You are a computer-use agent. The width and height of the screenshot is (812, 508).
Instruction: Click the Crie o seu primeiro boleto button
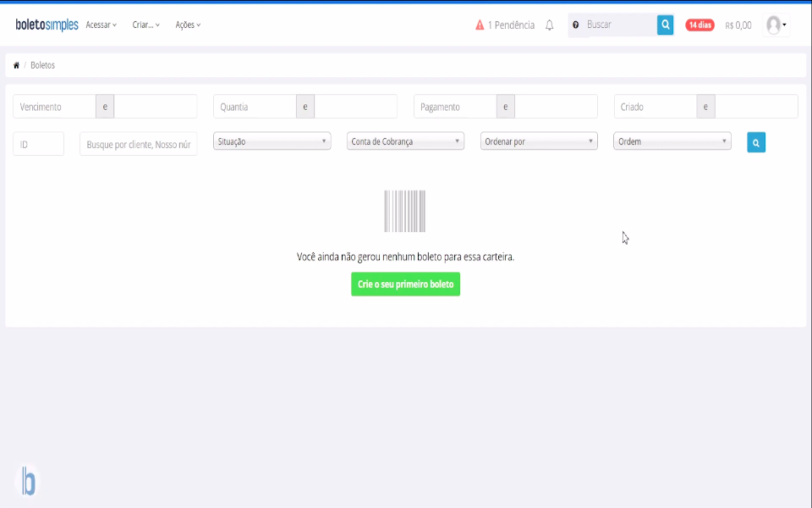405,284
